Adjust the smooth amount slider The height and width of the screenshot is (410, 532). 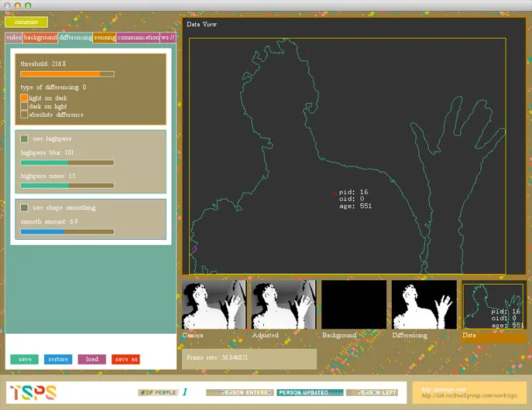coord(67,232)
